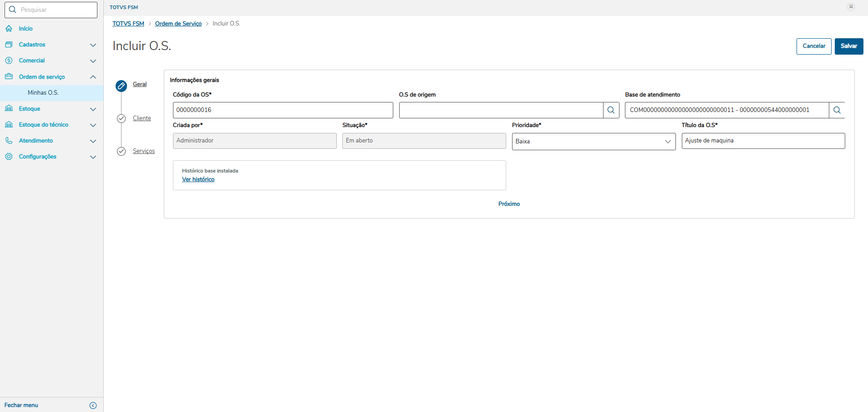Image resolution: width=868 pixels, height=412 pixels.
Task: Open the Atendimento menu item
Action: coord(36,141)
